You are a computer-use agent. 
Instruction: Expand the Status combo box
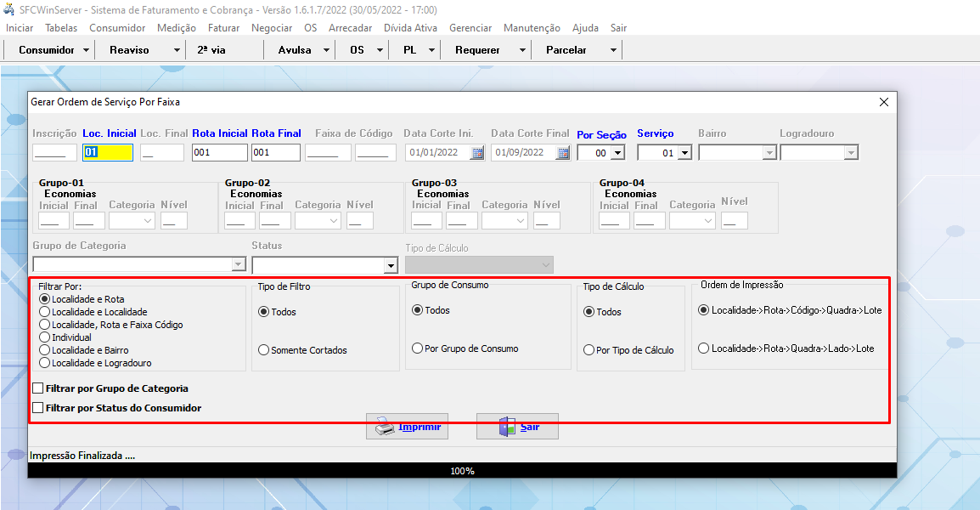coord(391,266)
